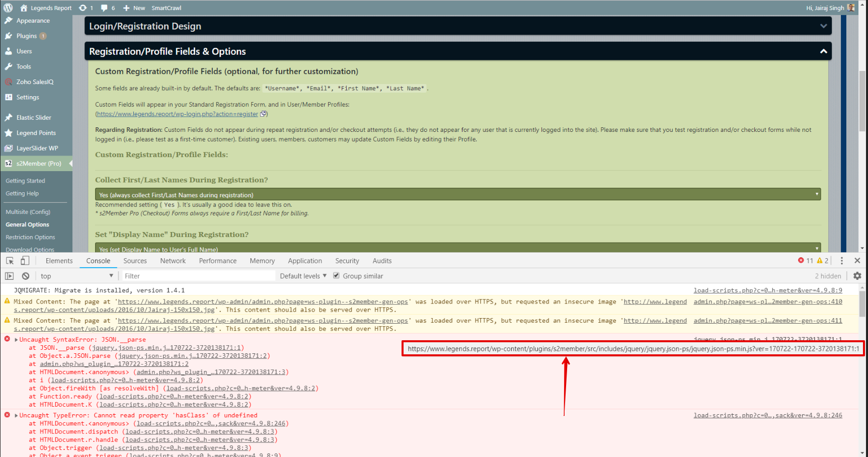Toggle the device toolbar icon in DevTools

click(x=25, y=261)
